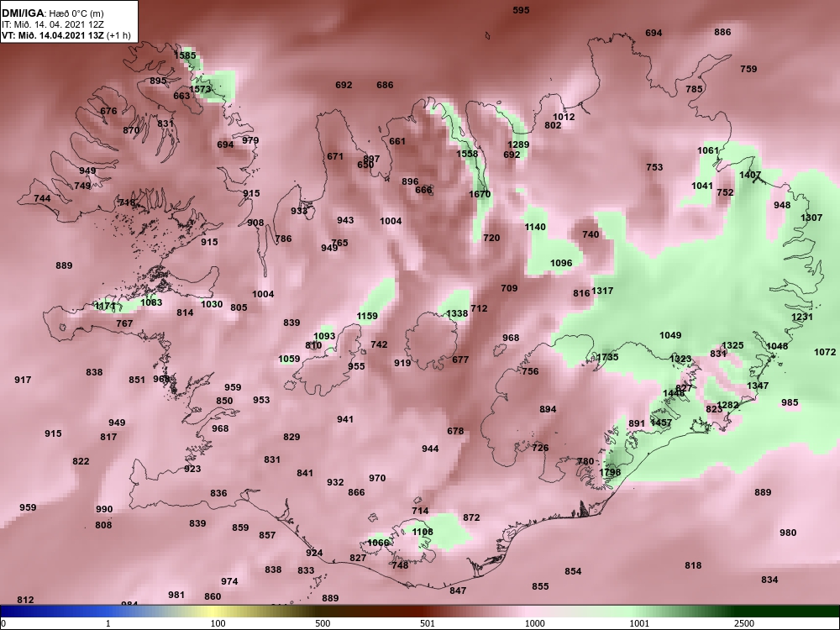Viewport: 840px width, 630px height.
Task: Click the legend label 1000
Action: click(x=534, y=623)
